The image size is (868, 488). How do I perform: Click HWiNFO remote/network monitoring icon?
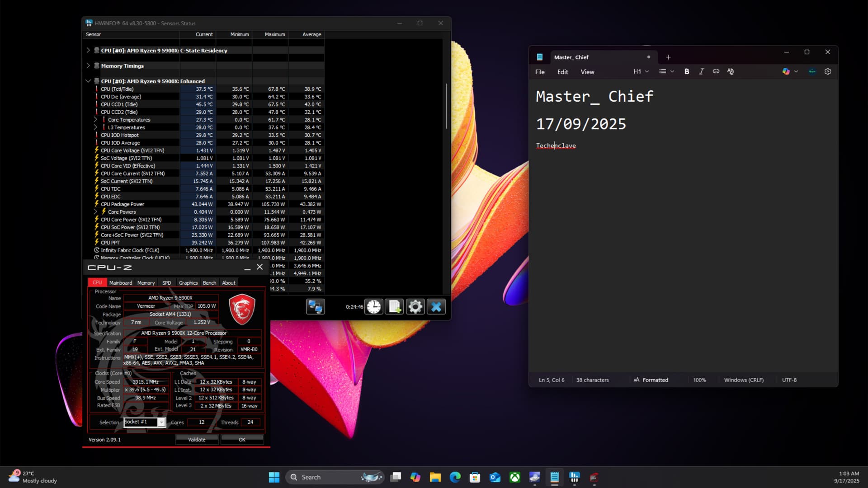[315, 307]
